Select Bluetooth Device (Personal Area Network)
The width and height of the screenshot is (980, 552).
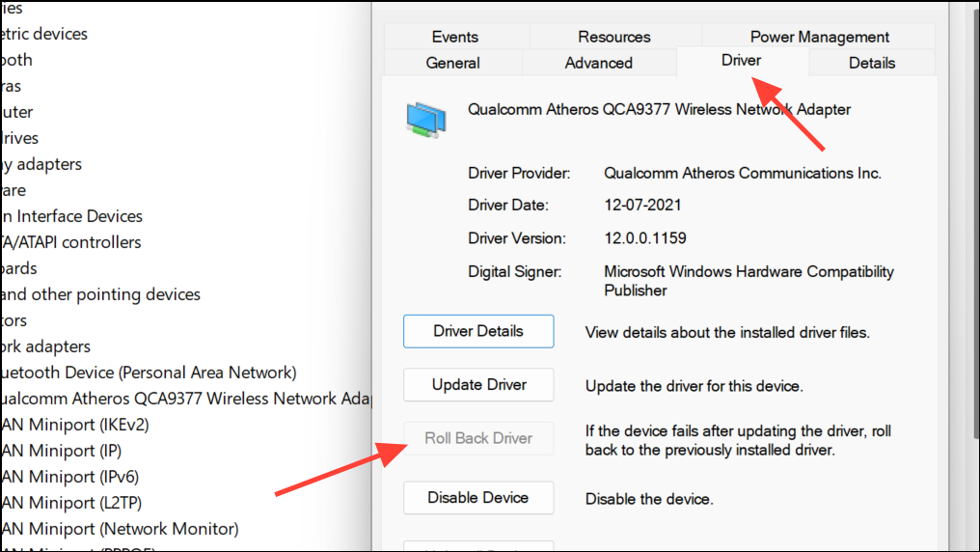[x=149, y=373]
